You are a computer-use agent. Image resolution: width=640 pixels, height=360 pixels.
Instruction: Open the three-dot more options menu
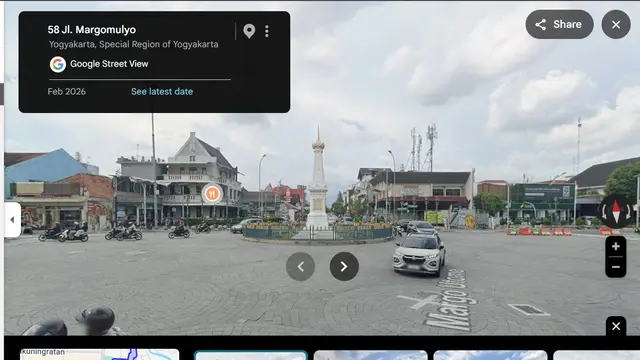click(x=267, y=31)
